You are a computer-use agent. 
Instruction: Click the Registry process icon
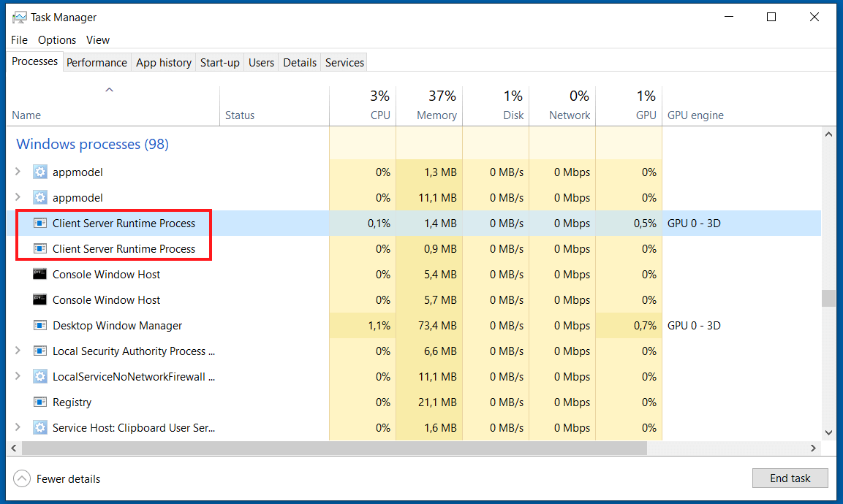coord(40,402)
